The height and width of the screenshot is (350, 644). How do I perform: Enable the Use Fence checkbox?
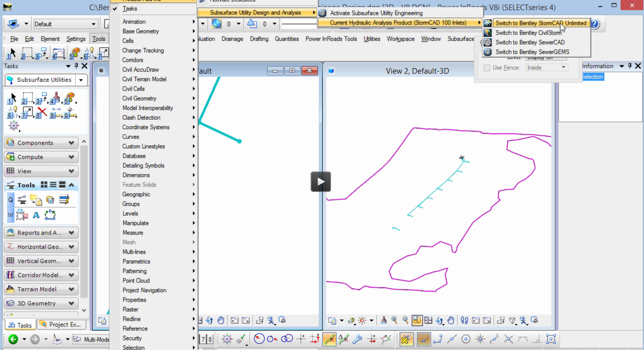coord(487,68)
